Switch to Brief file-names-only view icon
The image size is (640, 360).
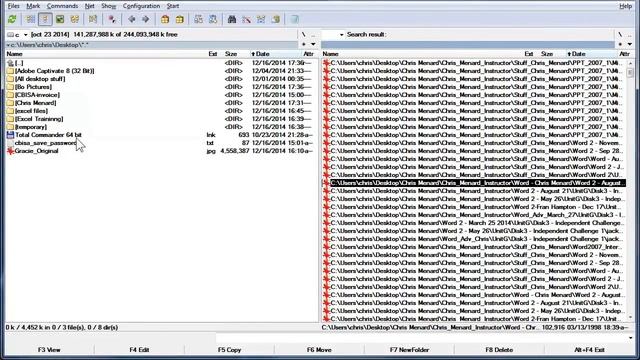(31, 19)
